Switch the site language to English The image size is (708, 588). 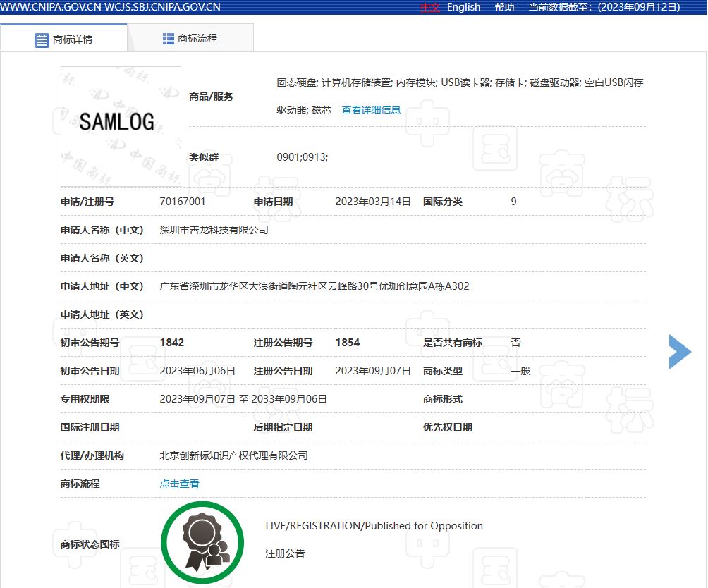tap(463, 7)
